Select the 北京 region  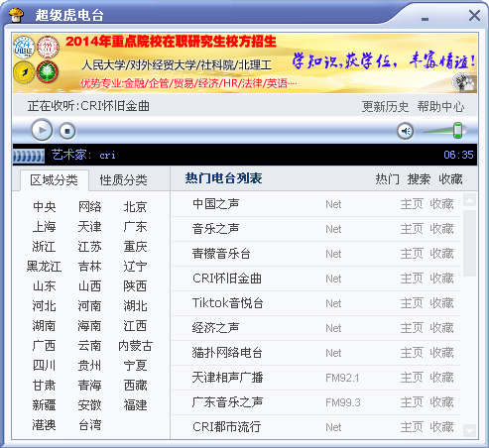point(135,207)
